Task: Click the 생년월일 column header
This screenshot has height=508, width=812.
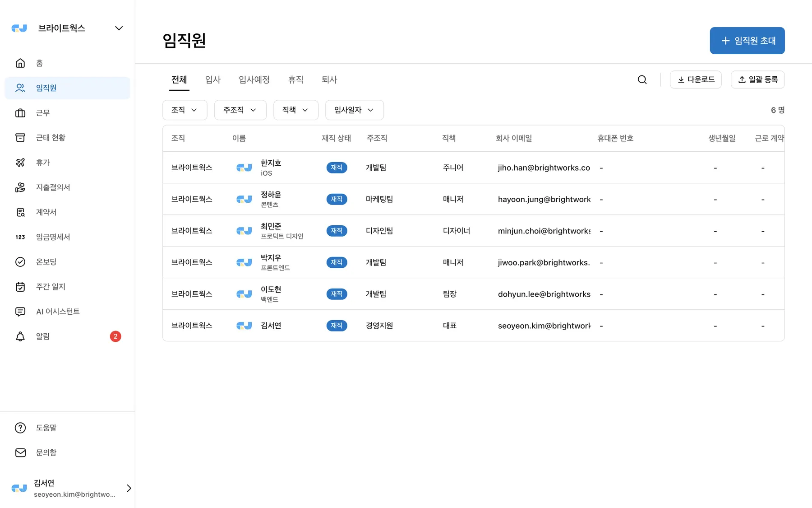Action: pyautogui.click(x=722, y=138)
